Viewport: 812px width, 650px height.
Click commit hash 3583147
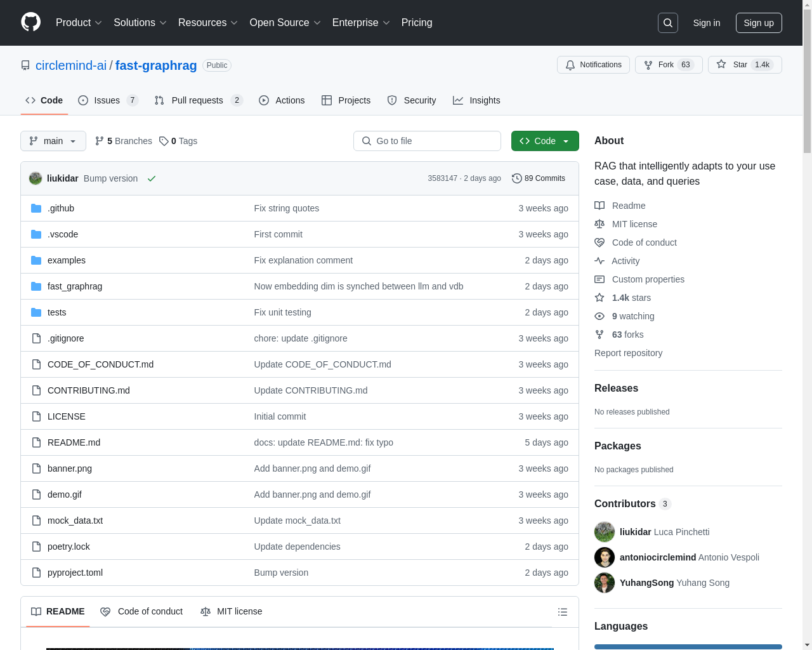pyautogui.click(x=442, y=178)
